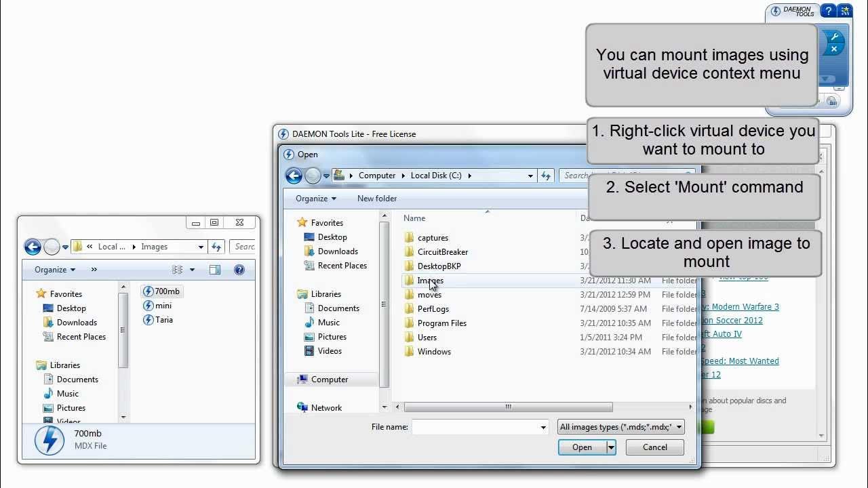This screenshot has height=488, width=868.
Task: Click the star feed icon on DAEMON Tools gadget
Action: coord(844,11)
